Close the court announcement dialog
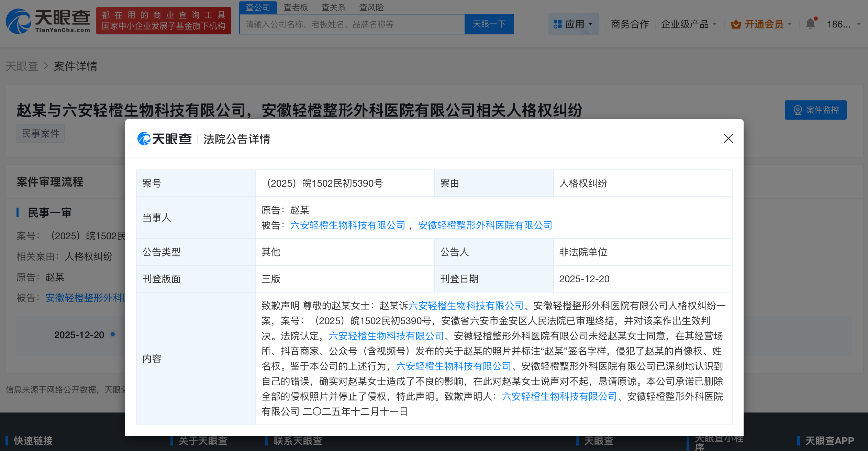The height and width of the screenshot is (451, 868). coord(728,139)
